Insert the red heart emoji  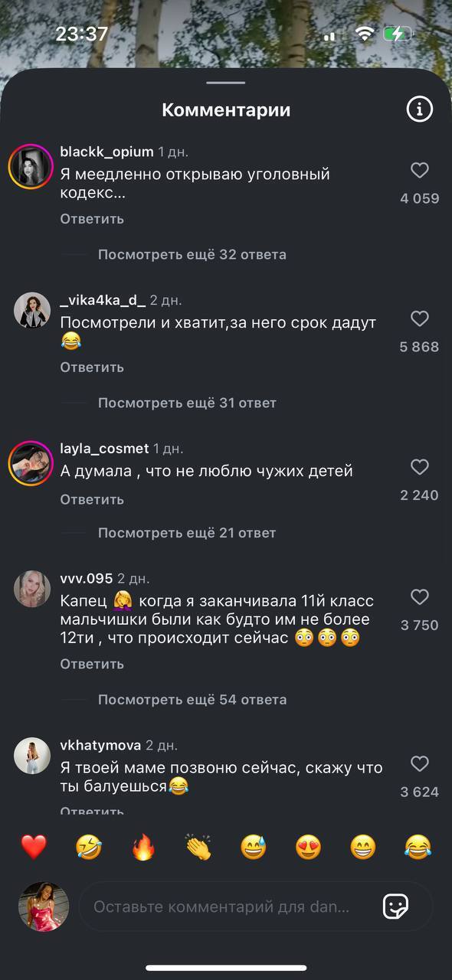[34, 847]
